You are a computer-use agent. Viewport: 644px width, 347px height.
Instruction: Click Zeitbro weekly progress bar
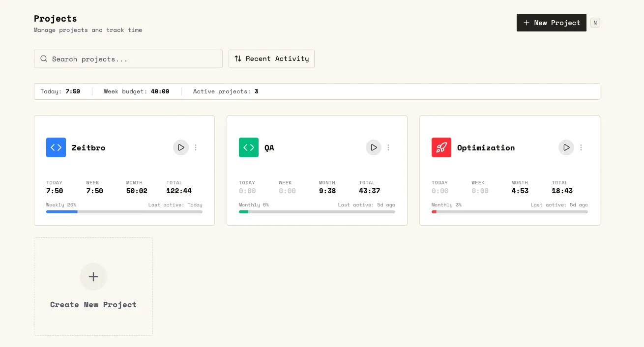124,212
